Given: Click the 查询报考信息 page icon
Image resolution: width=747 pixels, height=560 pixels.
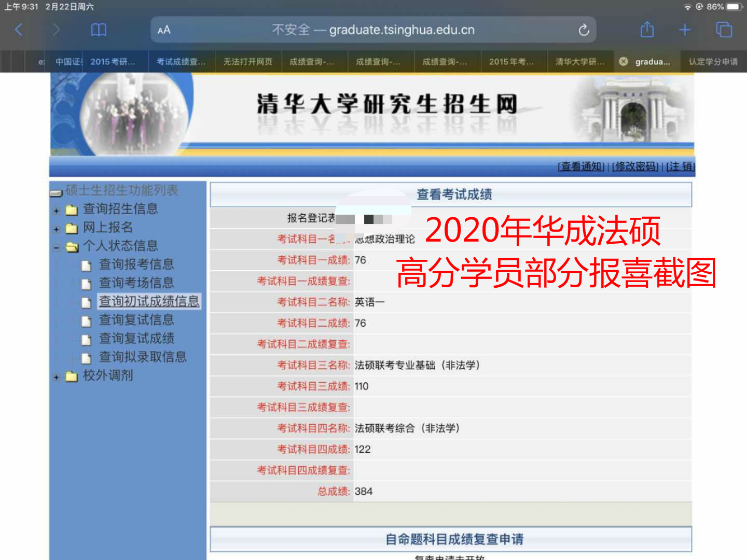Looking at the screenshot, I should 87,265.
